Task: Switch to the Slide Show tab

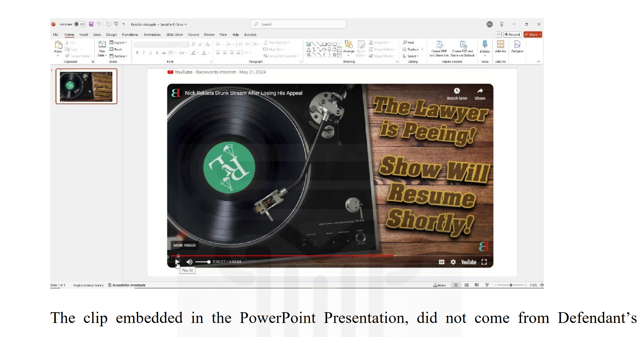Action: click(175, 34)
